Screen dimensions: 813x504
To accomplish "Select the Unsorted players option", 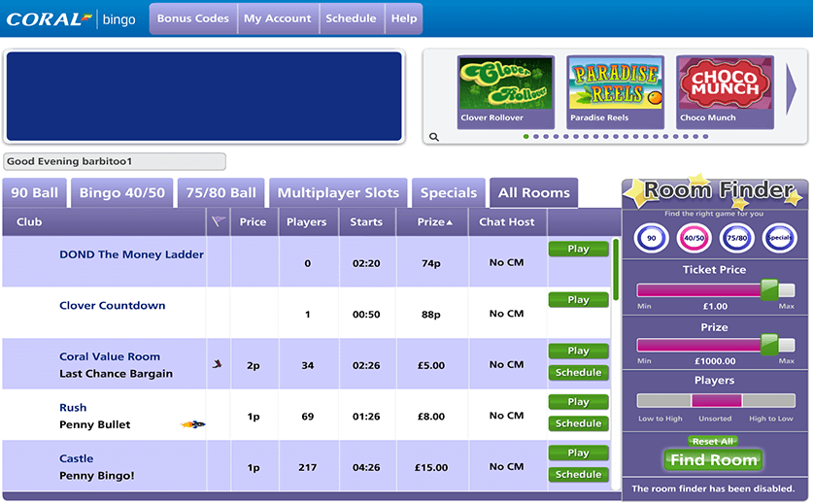I will pos(716,400).
